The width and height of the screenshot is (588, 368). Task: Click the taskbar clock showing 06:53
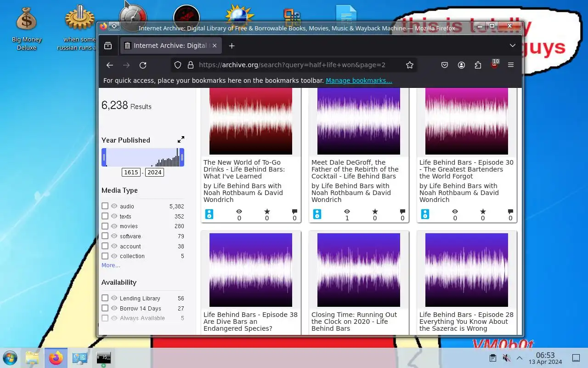tap(545, 358)
